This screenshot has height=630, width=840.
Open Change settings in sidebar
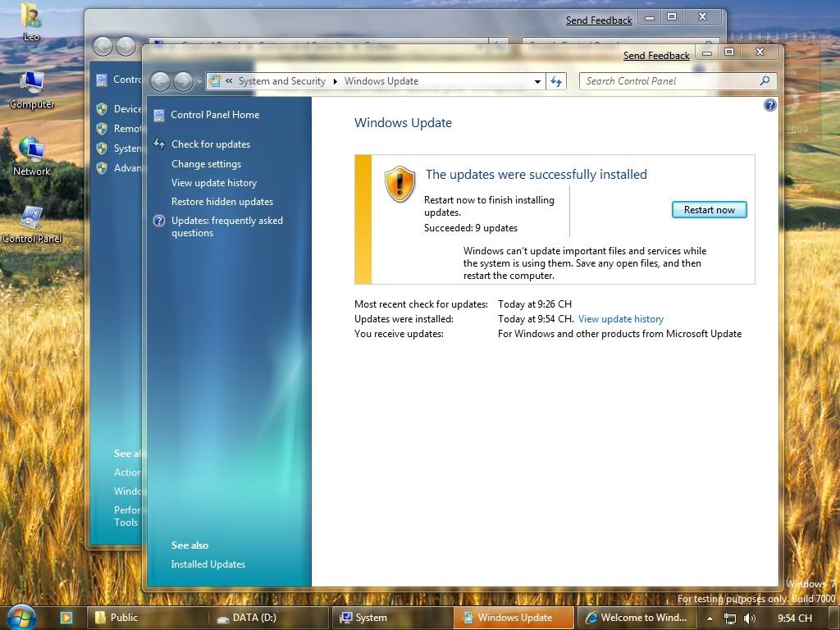[x=206, y=164]
